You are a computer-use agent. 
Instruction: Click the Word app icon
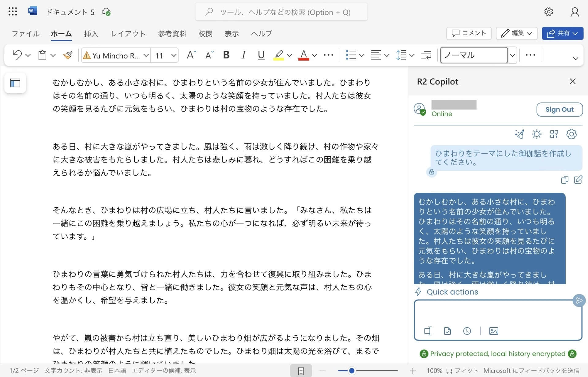(32, 11)
